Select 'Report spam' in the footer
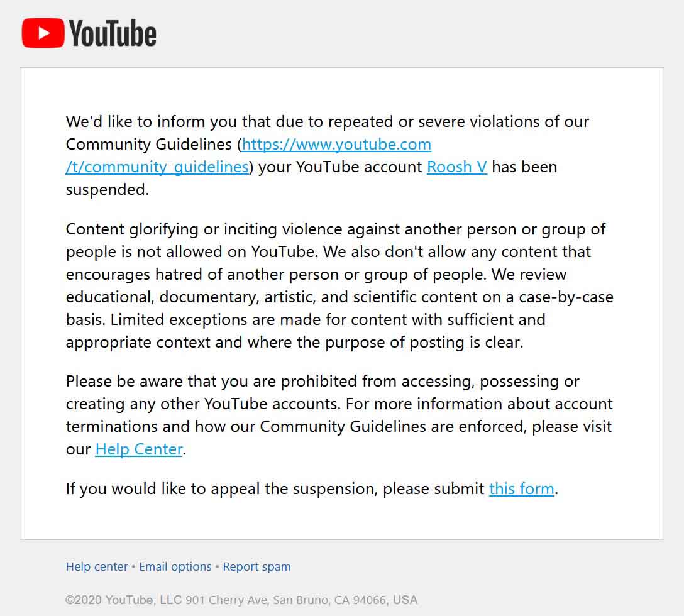684x616 pixels. (x=256, y=567)
